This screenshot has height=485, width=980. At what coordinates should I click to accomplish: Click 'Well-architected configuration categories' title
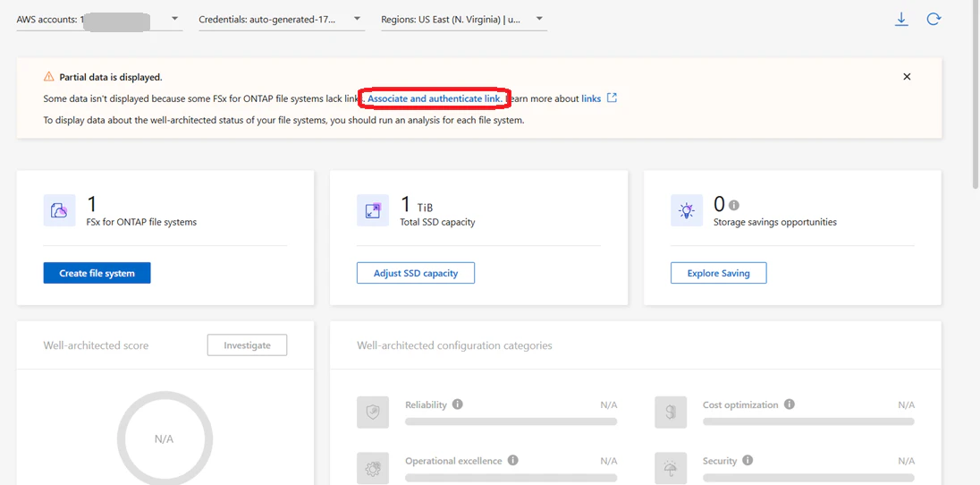tap(454, 345)
